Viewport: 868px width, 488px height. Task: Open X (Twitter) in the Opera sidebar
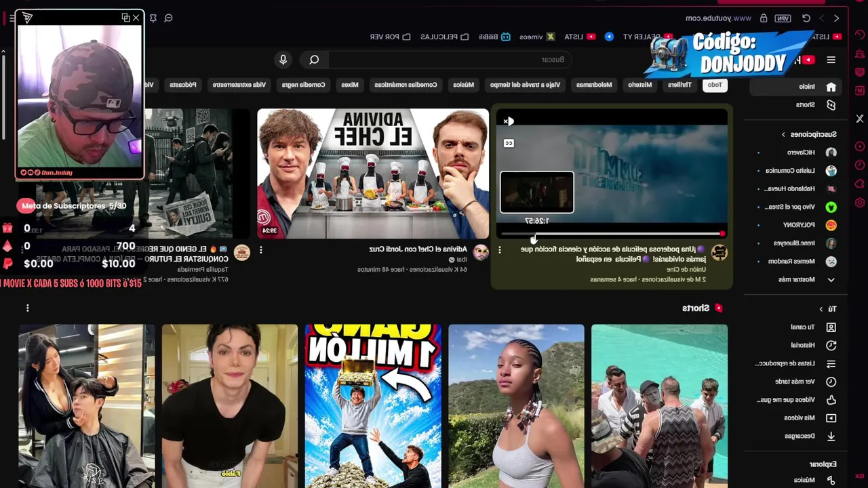859,119
